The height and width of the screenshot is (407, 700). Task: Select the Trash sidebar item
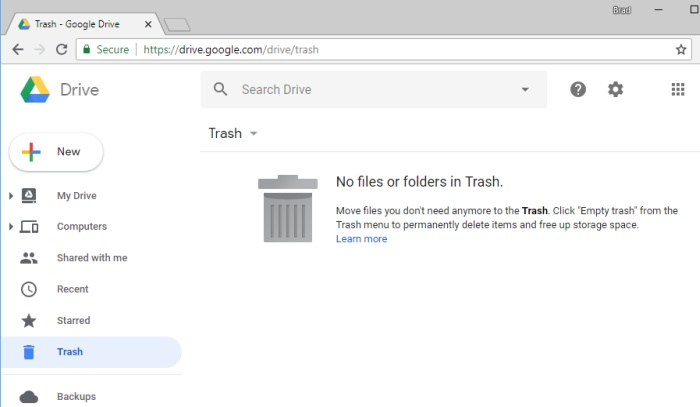point(91,352)
